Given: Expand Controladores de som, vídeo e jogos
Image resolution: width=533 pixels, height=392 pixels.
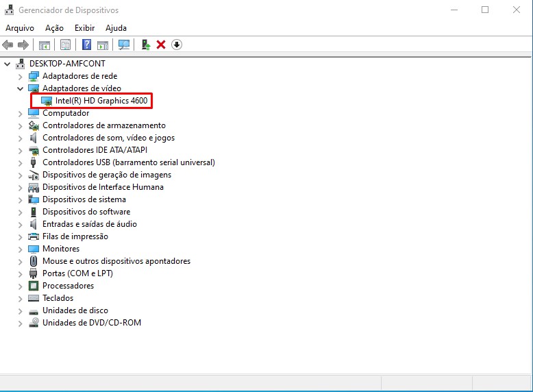Looking at the screenshot, I should (x=20, y=138).
